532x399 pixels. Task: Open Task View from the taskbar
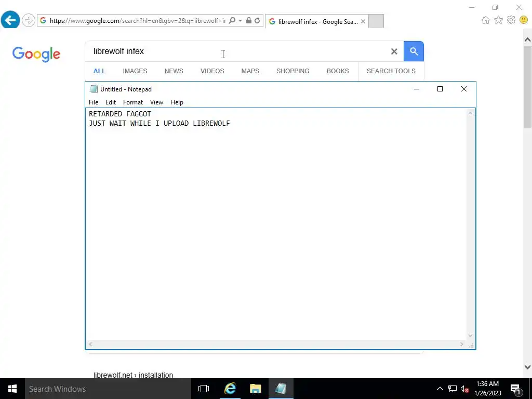click(204, 389)
